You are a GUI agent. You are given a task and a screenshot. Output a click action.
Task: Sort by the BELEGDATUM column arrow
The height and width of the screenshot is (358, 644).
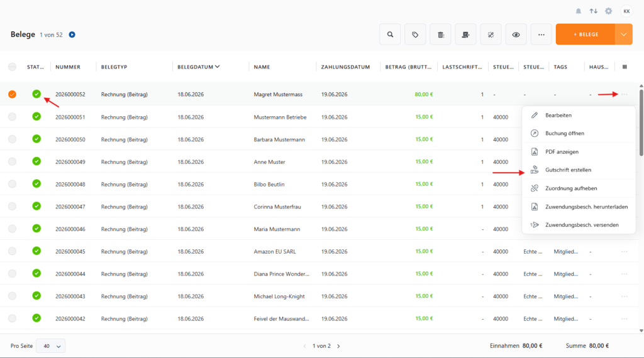pos(217,67)
